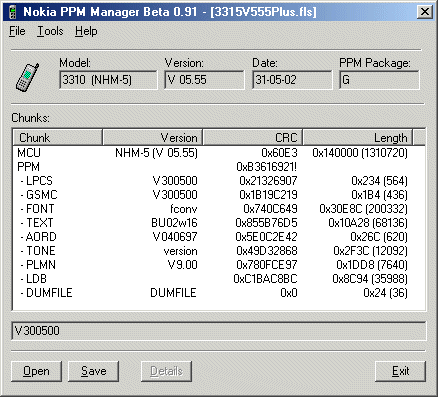Click the Save button
Viewport: 438px width, 397px height.
pyautogui.click(x=93, y=371)
